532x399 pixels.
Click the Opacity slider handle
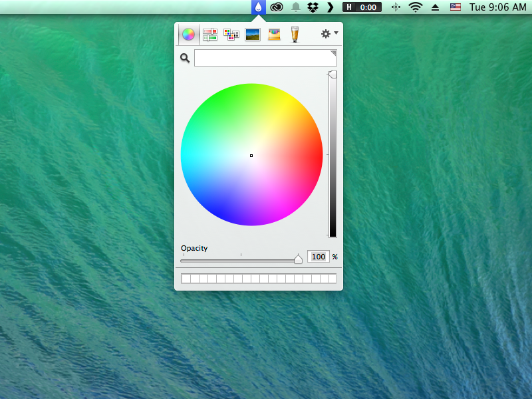pyautogui.click(x=297, y=259)
